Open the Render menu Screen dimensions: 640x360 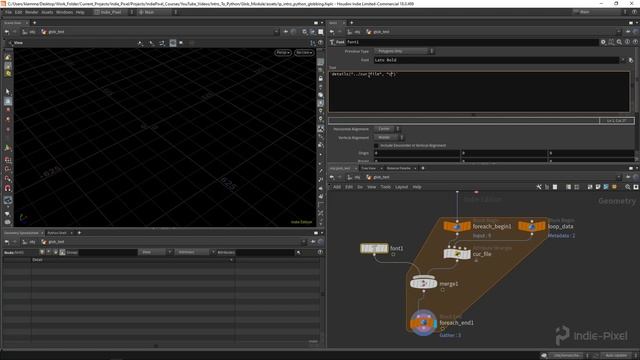pyautogui.click(x=31, y=12)
